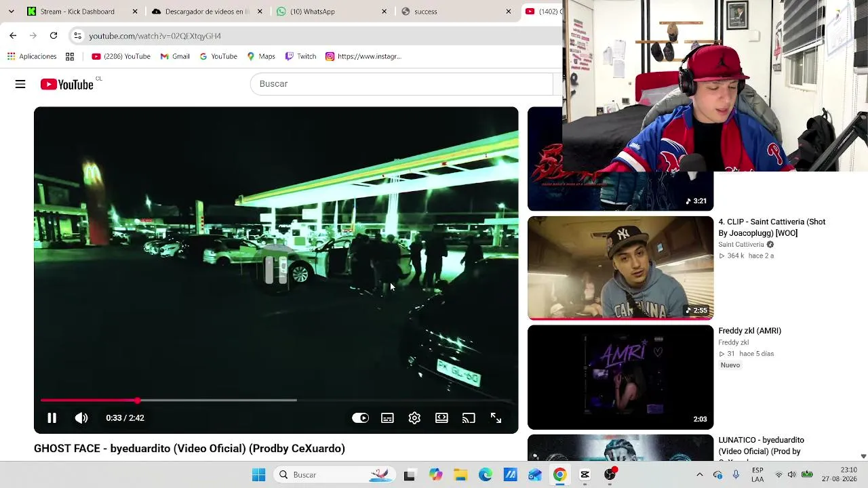Open OBS Studio from the taskbar
868x488 pixels.
(x=610, y=474)
